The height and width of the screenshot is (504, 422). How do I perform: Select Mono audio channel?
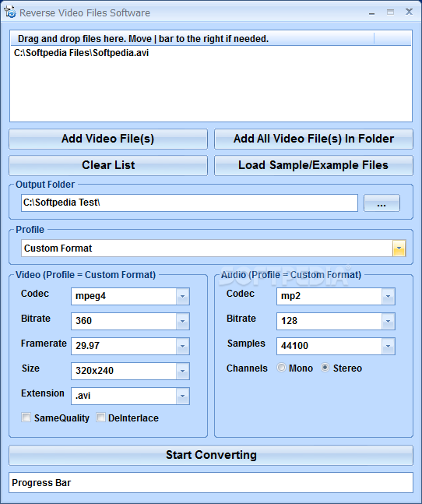[x=281, y=368]
